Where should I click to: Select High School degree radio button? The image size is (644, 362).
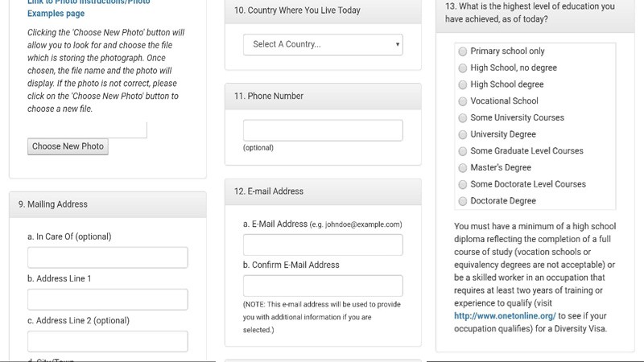coord(463,84)
